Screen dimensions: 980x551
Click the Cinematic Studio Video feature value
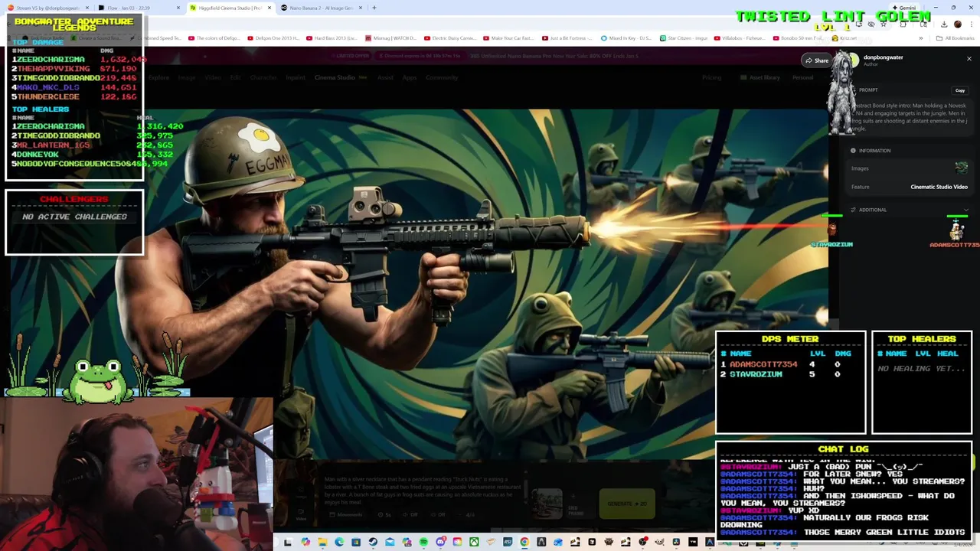(939, 187)
